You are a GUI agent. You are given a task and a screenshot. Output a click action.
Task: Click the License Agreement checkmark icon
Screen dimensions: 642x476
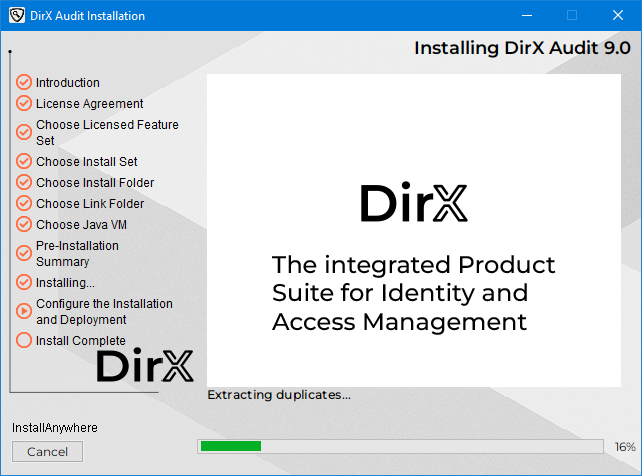point(24,103)
